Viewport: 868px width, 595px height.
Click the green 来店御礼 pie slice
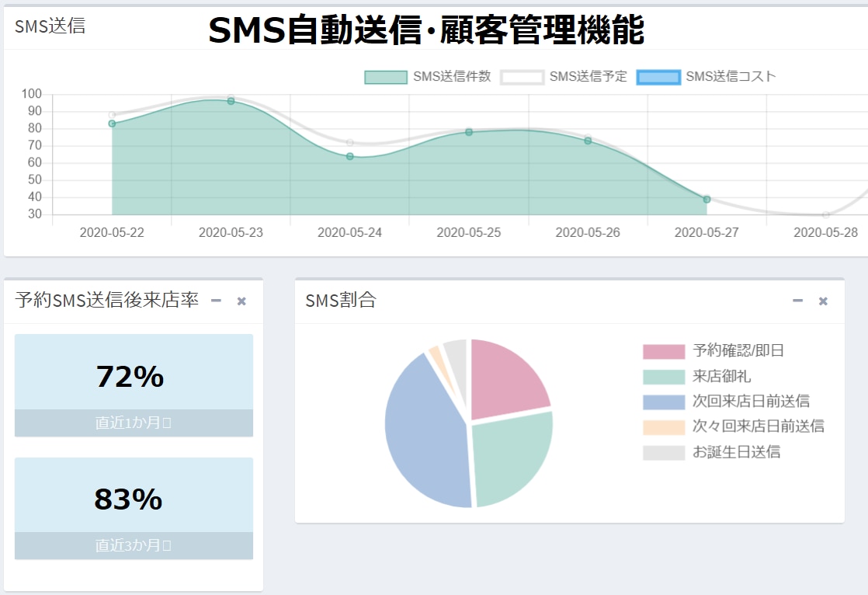point(509,457)
